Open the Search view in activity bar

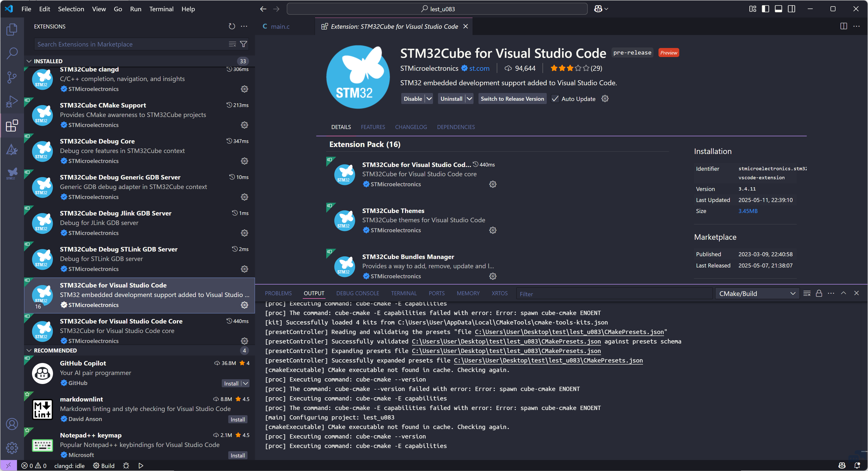12,53
